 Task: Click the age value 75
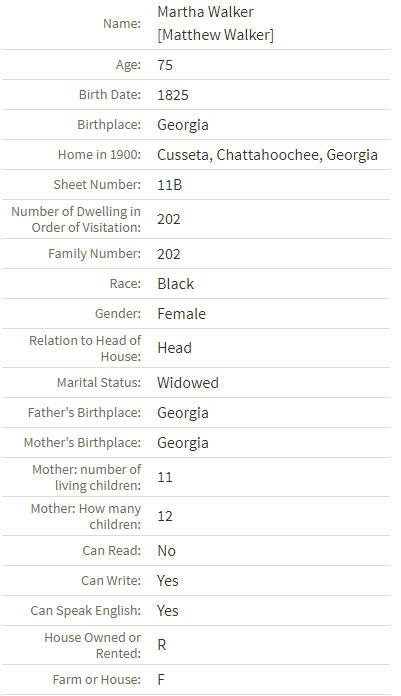[165, 65]
